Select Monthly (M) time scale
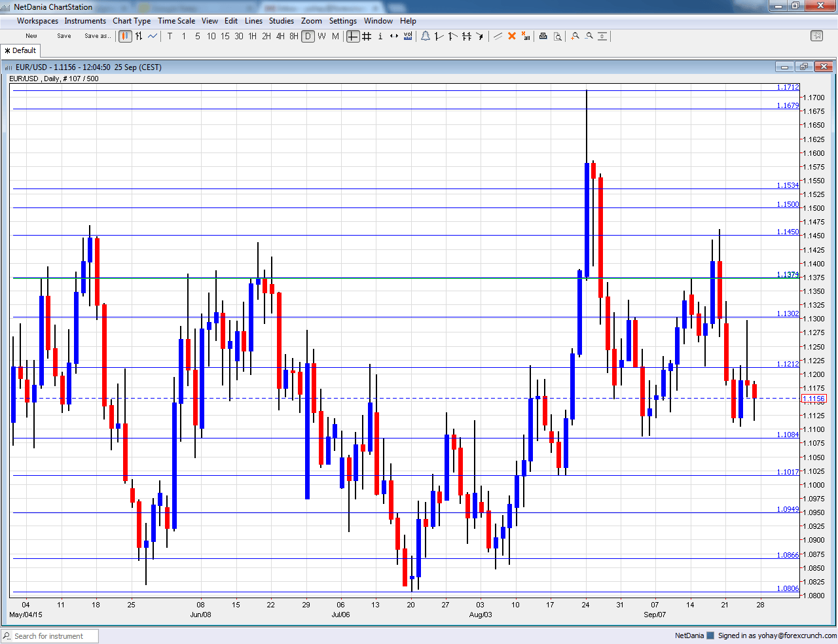Screen dimensions: 838x644 (335, 36)
